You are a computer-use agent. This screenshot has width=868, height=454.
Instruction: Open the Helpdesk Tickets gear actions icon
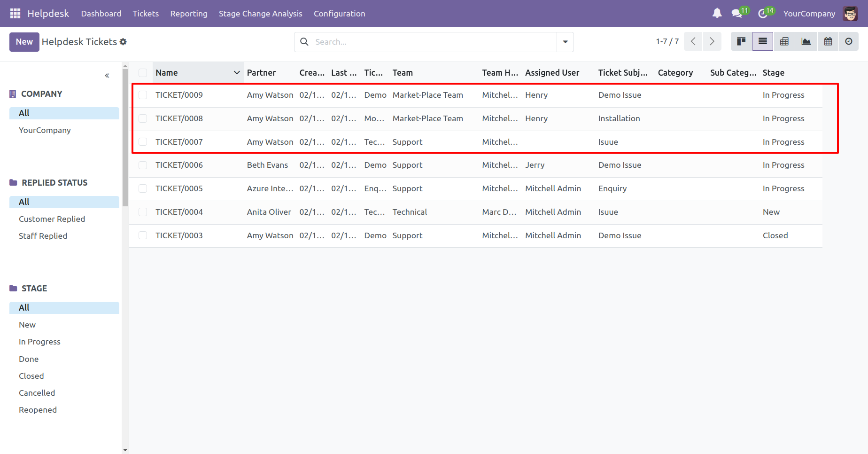pyautogui.click(x=123, y=42)
